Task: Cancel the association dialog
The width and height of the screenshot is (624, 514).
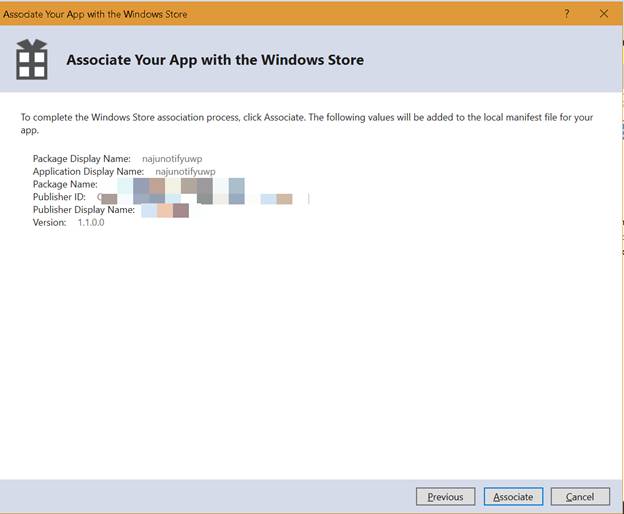Action: pos(580,496)
